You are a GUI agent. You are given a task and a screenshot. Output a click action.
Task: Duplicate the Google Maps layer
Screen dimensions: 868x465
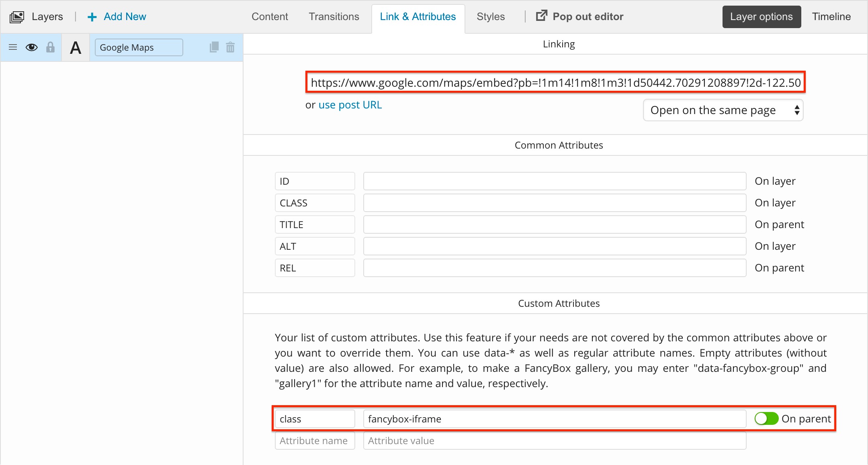(x=214, y=47)
